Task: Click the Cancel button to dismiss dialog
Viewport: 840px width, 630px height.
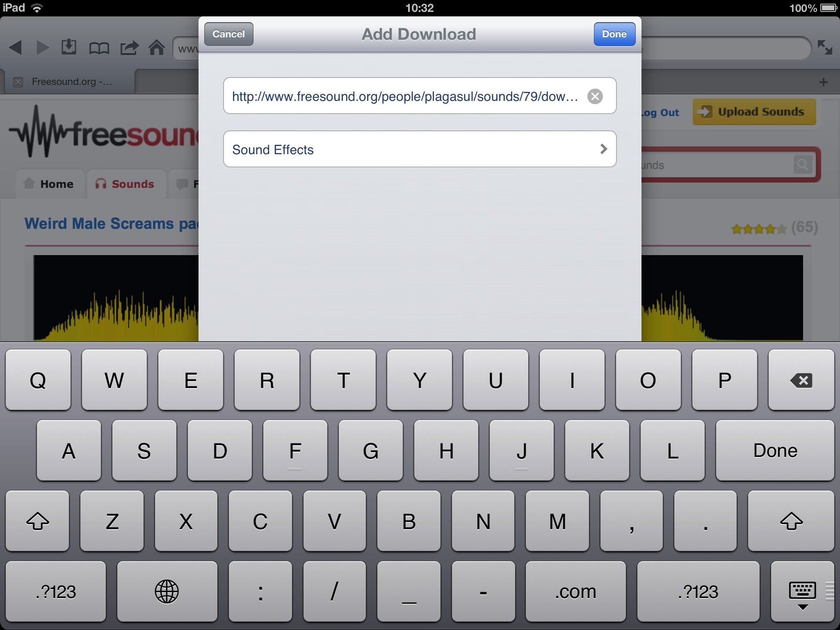Action: 227,34
